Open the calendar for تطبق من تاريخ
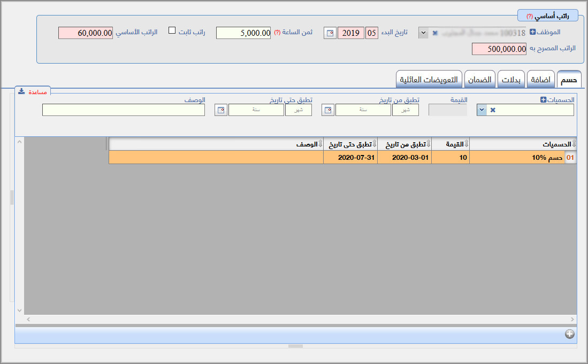The image size is (588, 364). coord(328,110)
